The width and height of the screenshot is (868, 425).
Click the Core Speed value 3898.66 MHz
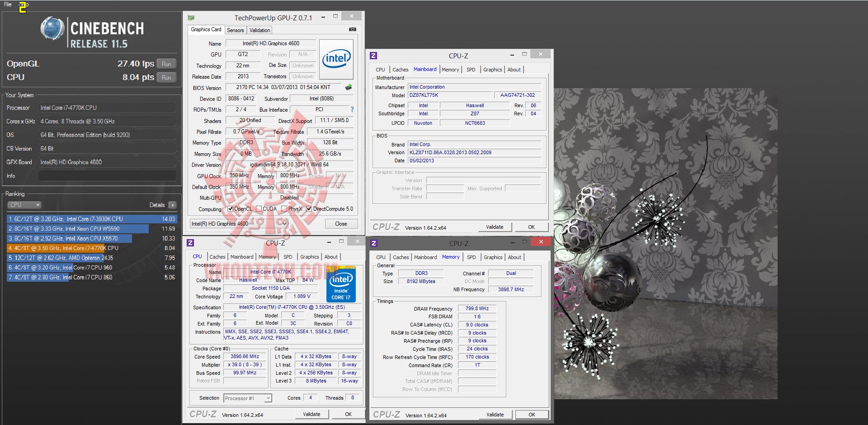coord(245,357)
